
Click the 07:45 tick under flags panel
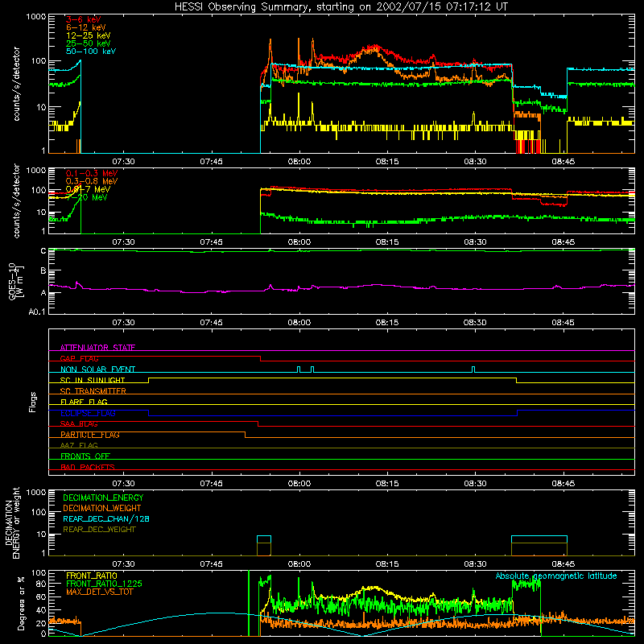tap(212, 484)
